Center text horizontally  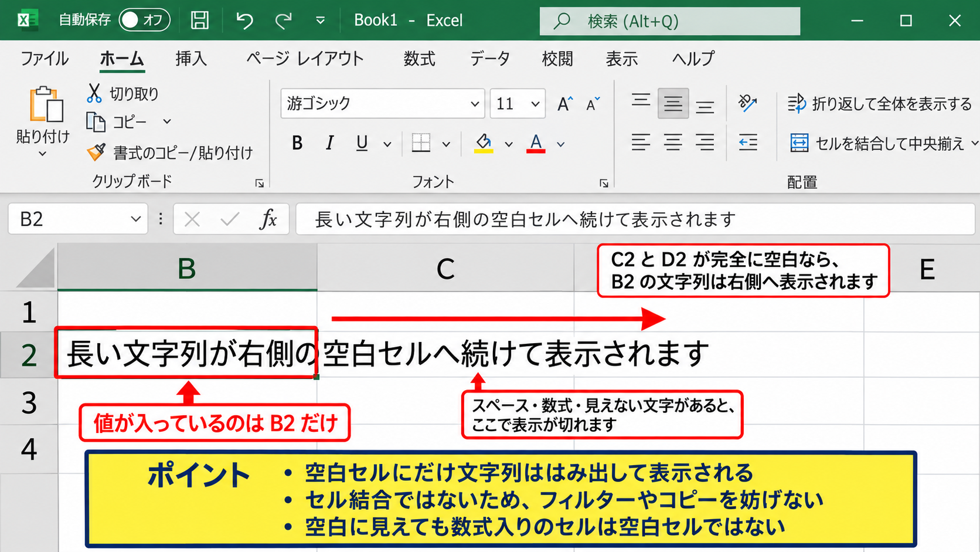tap(673, 142)
